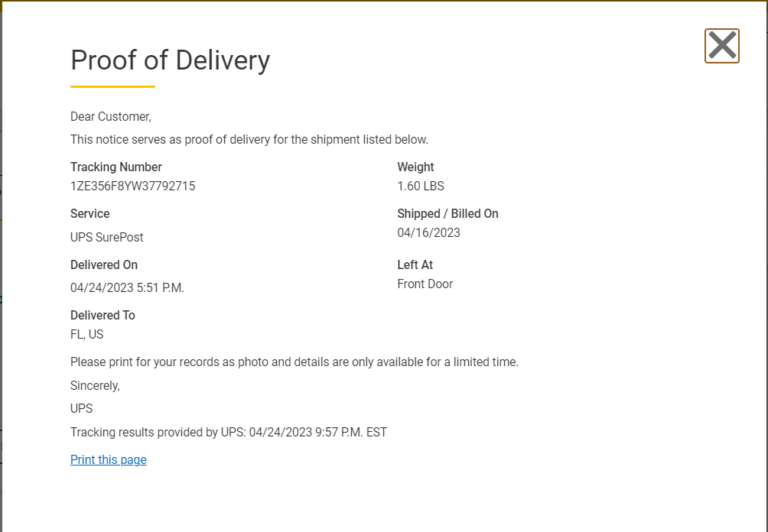The width and height of the screenshot is (768, 532).
Task: Click the 1.60 LBS weight value
Action: [x=421, y=186]
